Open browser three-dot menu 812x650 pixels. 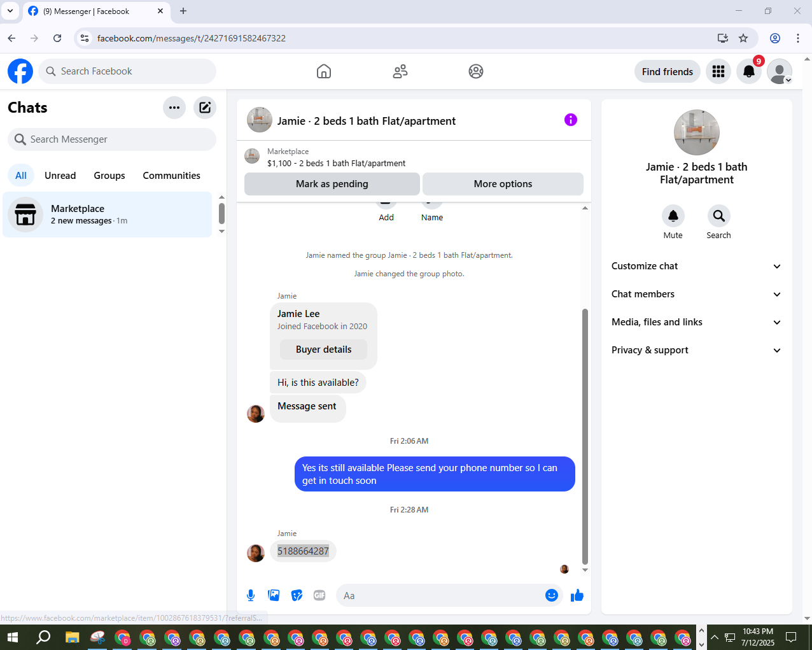tap(798, 38)
